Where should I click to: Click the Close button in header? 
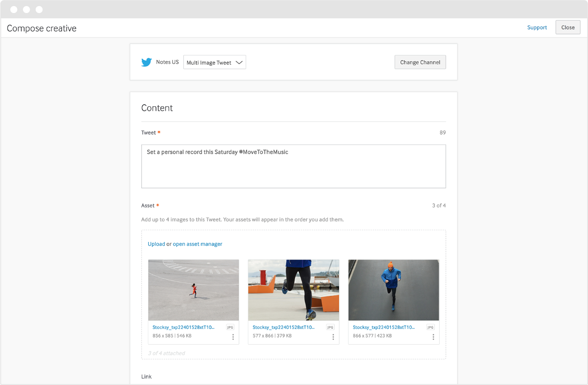point(568,27)
